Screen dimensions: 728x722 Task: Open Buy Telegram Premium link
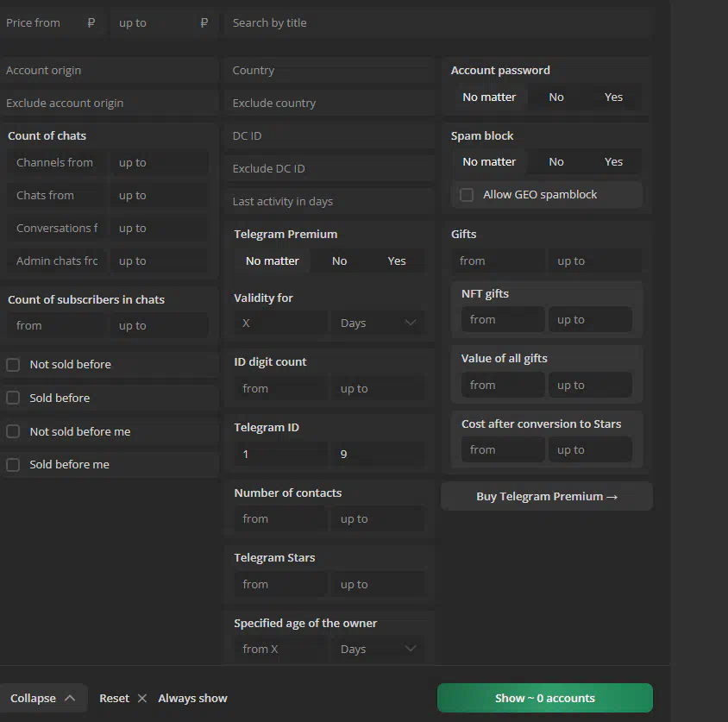pyautogui.click(x=547, y=496)
